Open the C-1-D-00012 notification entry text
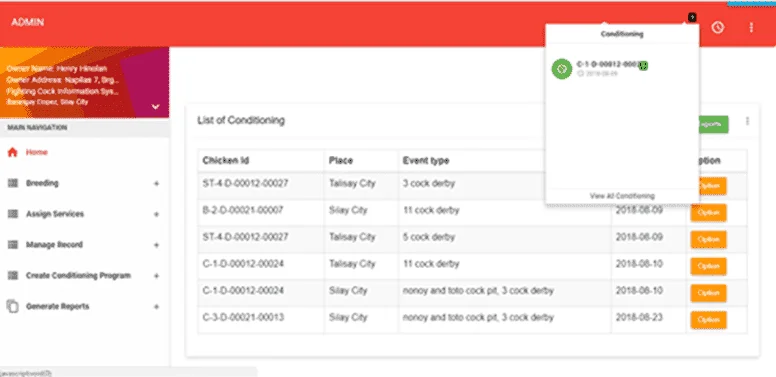 tap(607, 64)
